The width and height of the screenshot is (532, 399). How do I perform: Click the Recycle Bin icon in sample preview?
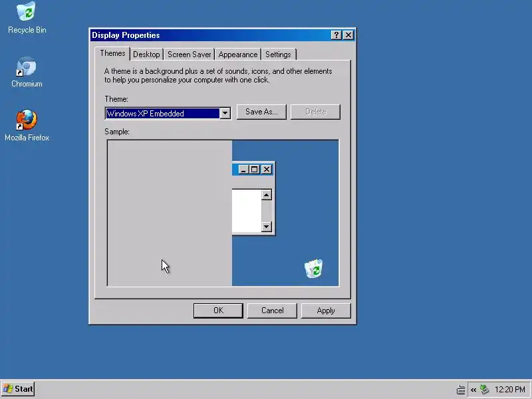313,269
